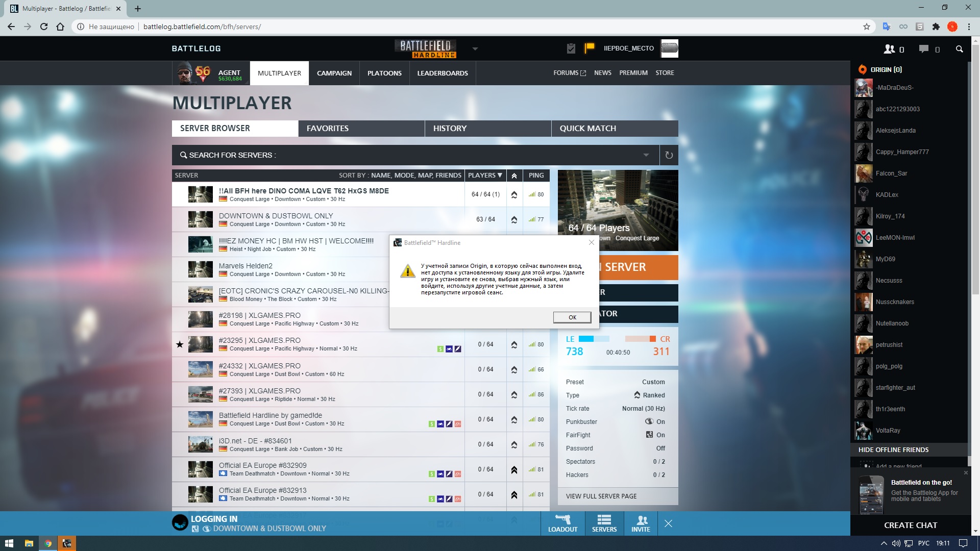This screenshot has height=551, width=980.
Task: Open the friends count icon in header
Action: pos(890,49)
